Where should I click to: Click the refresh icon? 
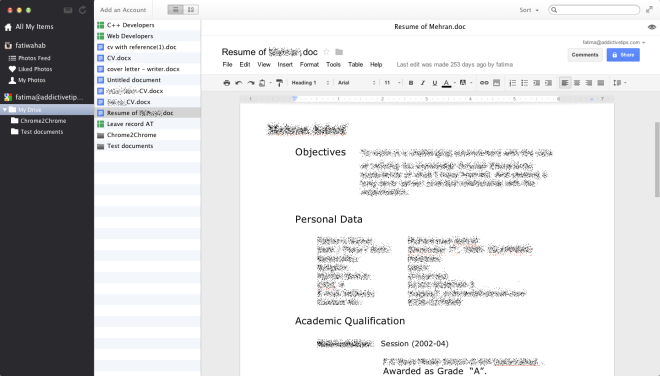tap(82, 10)
